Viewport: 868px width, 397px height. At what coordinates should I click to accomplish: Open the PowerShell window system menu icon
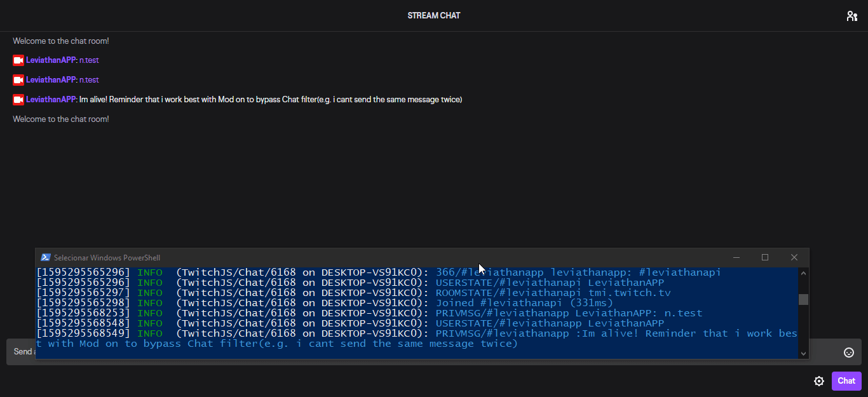pyautogui.click(x=45, y=257)
